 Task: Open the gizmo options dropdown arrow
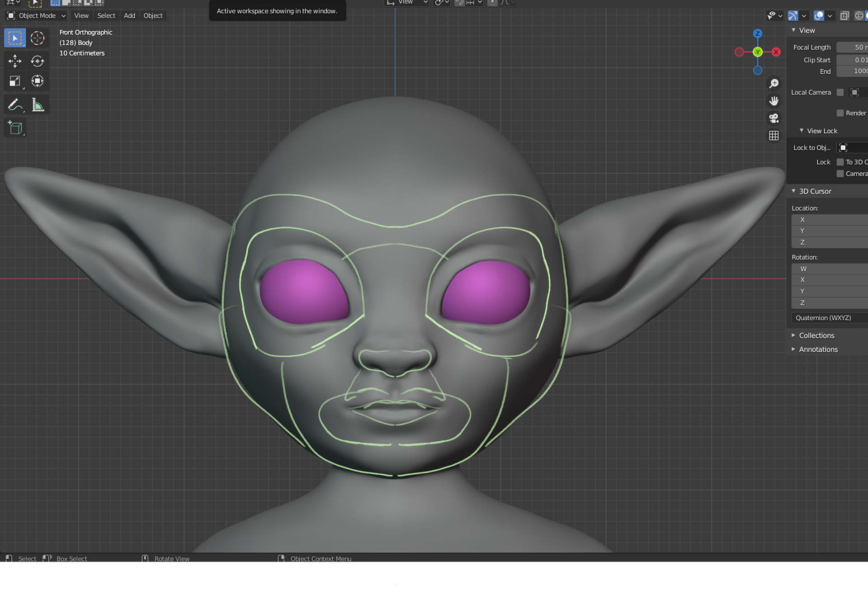point(804,16)
